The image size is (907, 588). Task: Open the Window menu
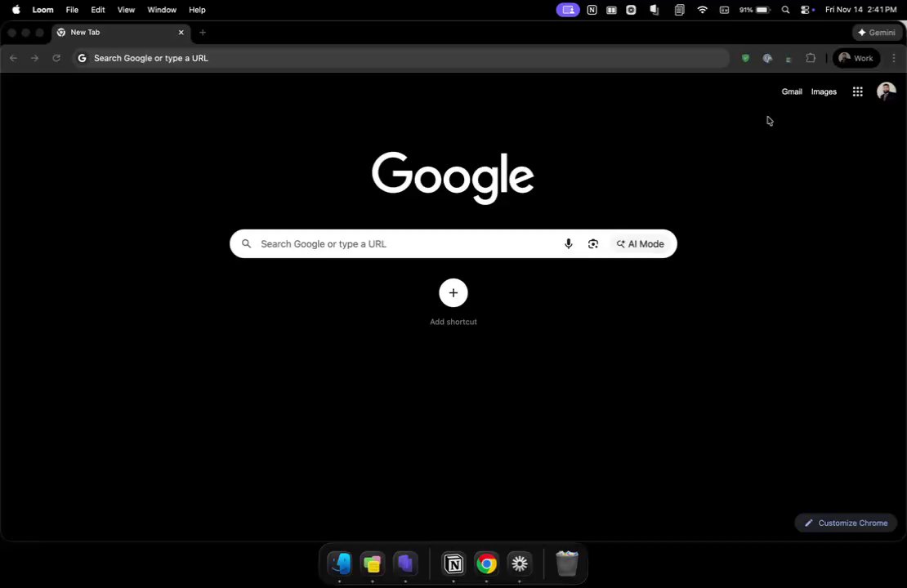click(162, 10)
